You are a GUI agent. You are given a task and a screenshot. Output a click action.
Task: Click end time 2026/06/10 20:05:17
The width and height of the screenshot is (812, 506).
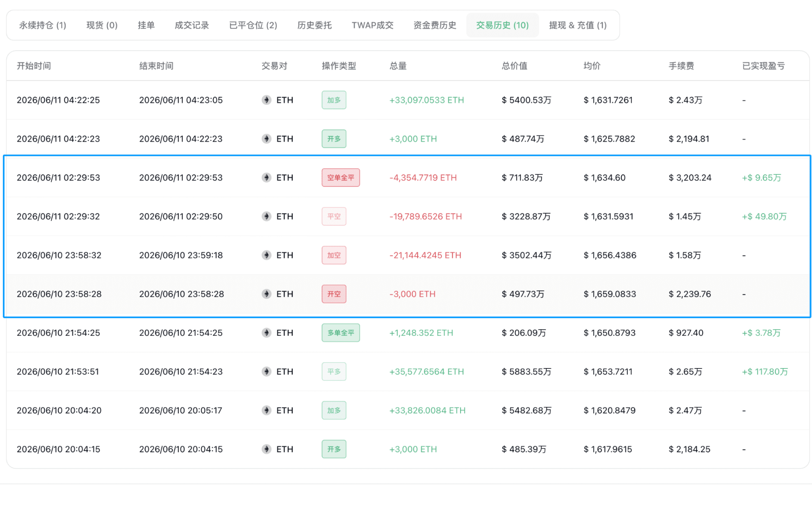point(180,410)
